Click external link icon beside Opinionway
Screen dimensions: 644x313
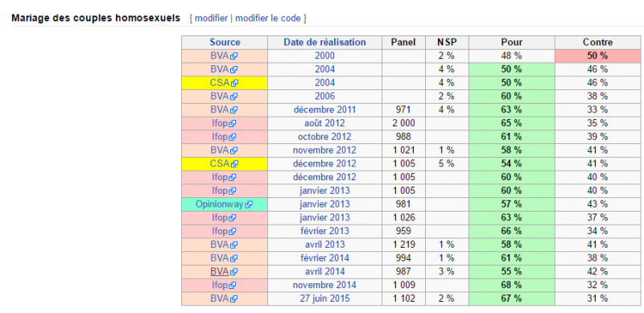point(249,204)
